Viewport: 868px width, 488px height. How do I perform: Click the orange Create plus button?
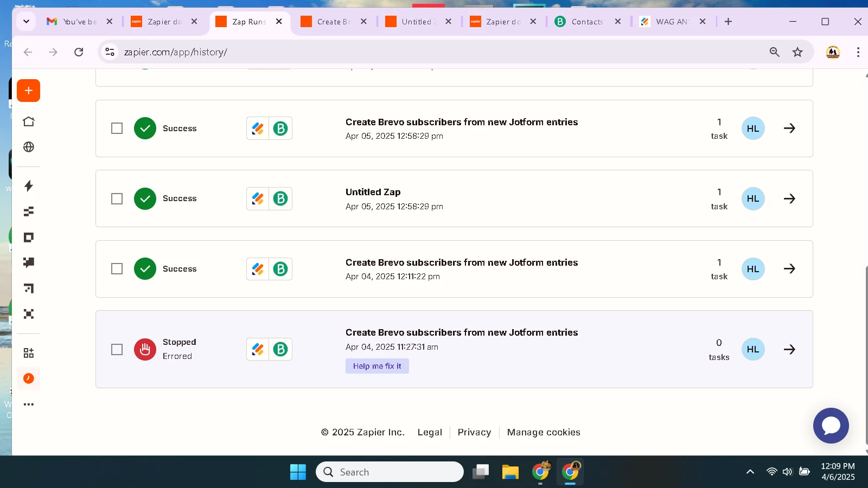tap(28, 91)
